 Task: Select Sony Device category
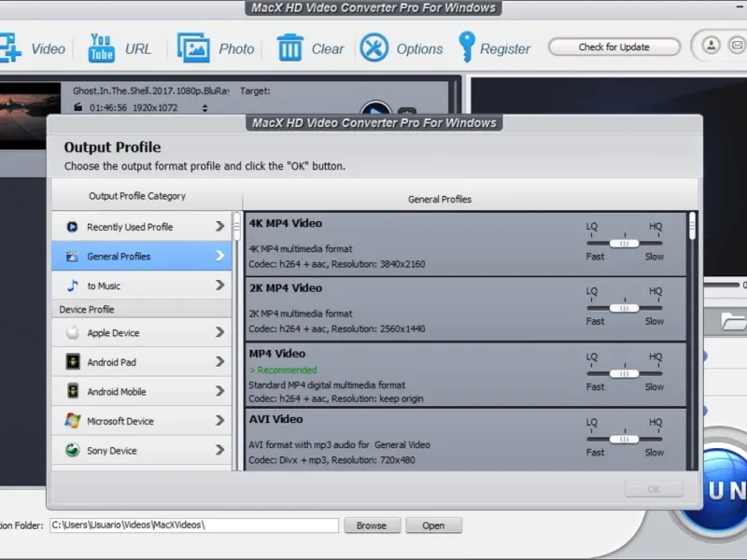142,451
